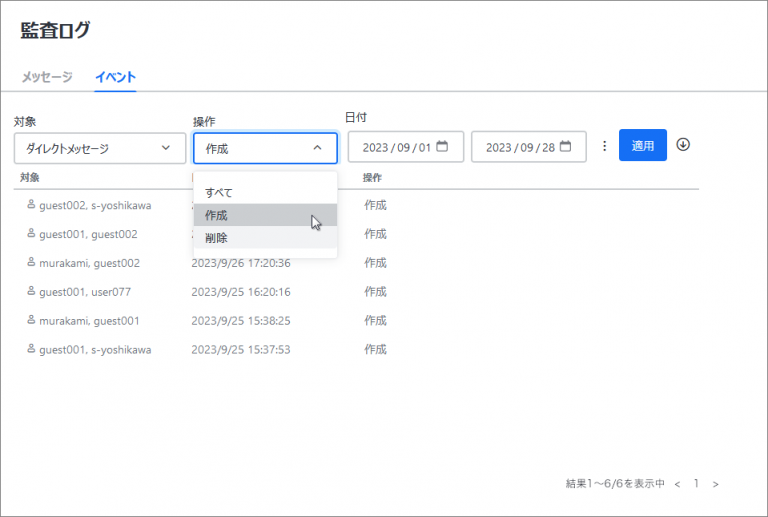This screenshot has height=517, width=768.
Task: Open calendar picker for end date 2023/09/28
Action: 566,147
